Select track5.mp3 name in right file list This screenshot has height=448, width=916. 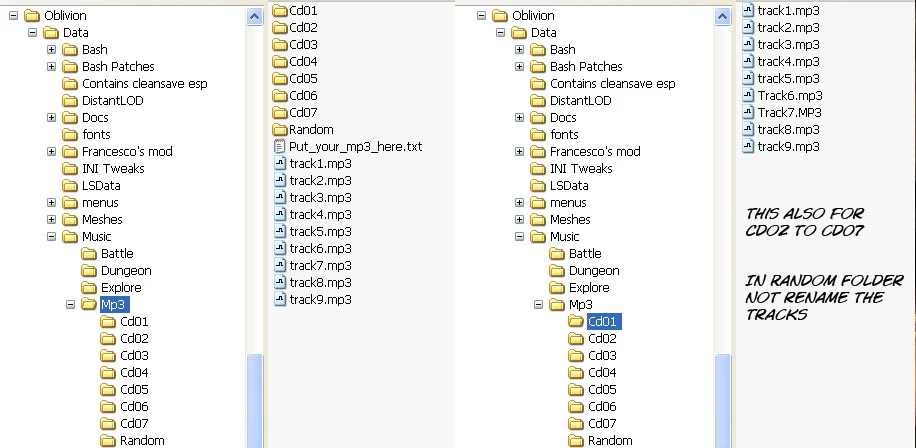[789, 78]
